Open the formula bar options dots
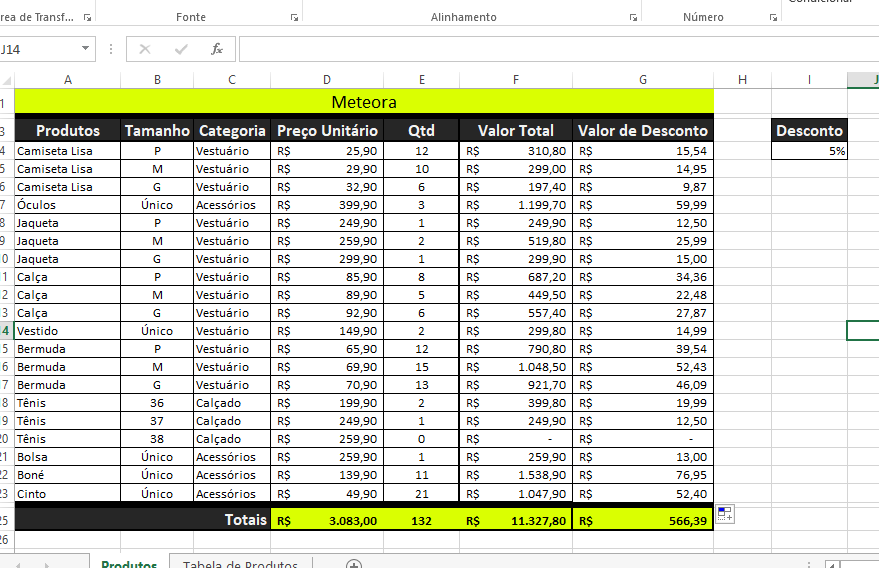Screen dimensions: 879x568 111,49
